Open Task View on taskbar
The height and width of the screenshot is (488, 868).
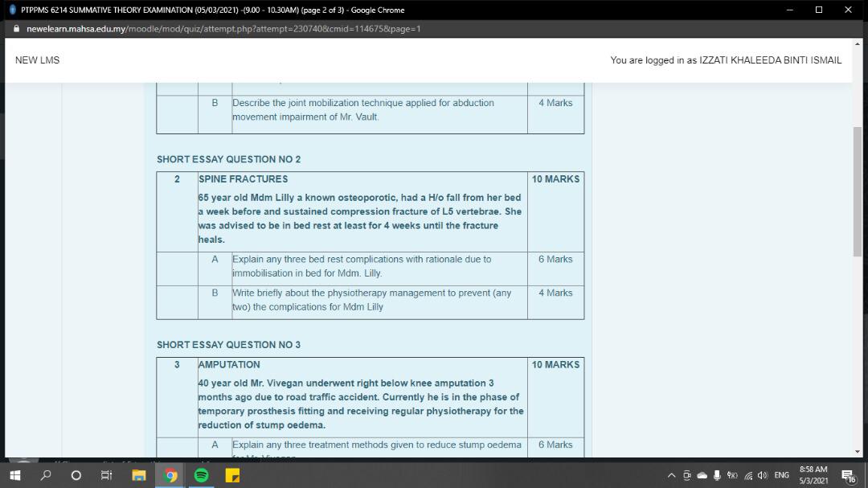(x=107, y=475)
